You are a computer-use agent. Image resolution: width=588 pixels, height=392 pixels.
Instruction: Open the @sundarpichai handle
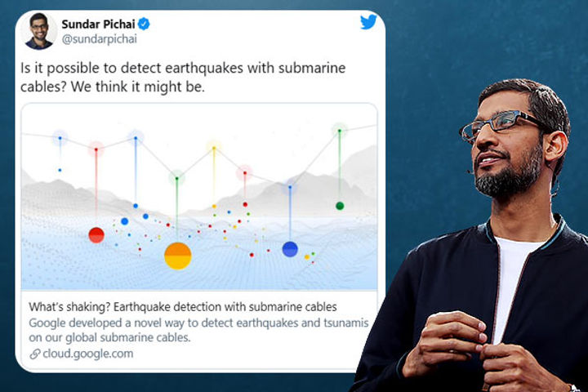coord(100,39)
